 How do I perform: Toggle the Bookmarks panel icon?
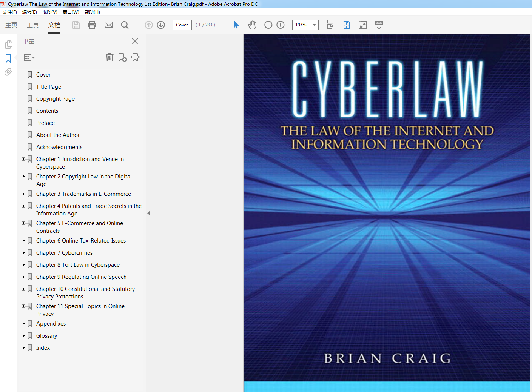coord(8,58)
